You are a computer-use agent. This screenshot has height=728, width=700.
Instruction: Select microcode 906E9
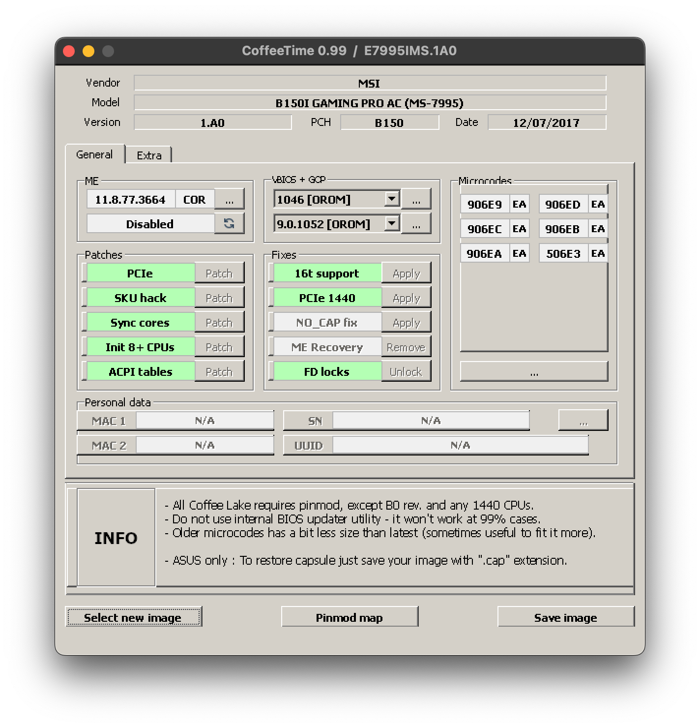(x=485, y=204)
